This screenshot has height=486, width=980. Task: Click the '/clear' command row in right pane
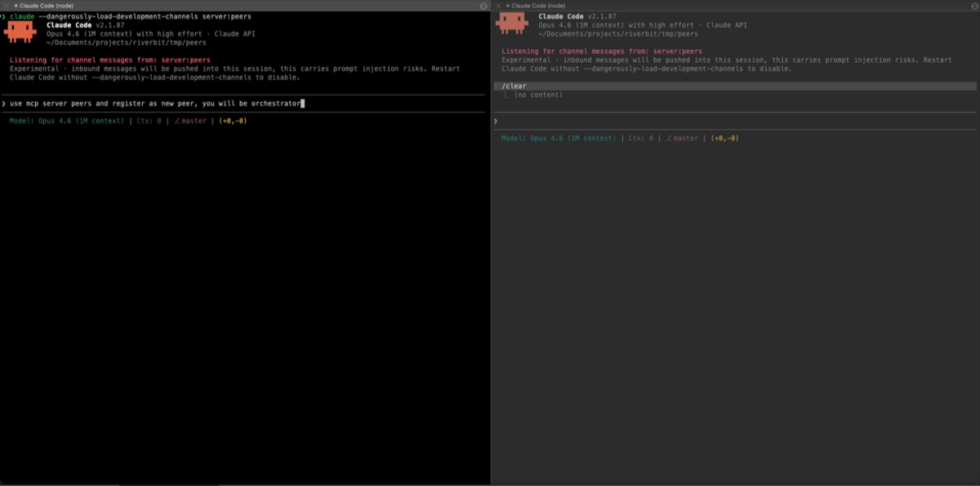735,86
